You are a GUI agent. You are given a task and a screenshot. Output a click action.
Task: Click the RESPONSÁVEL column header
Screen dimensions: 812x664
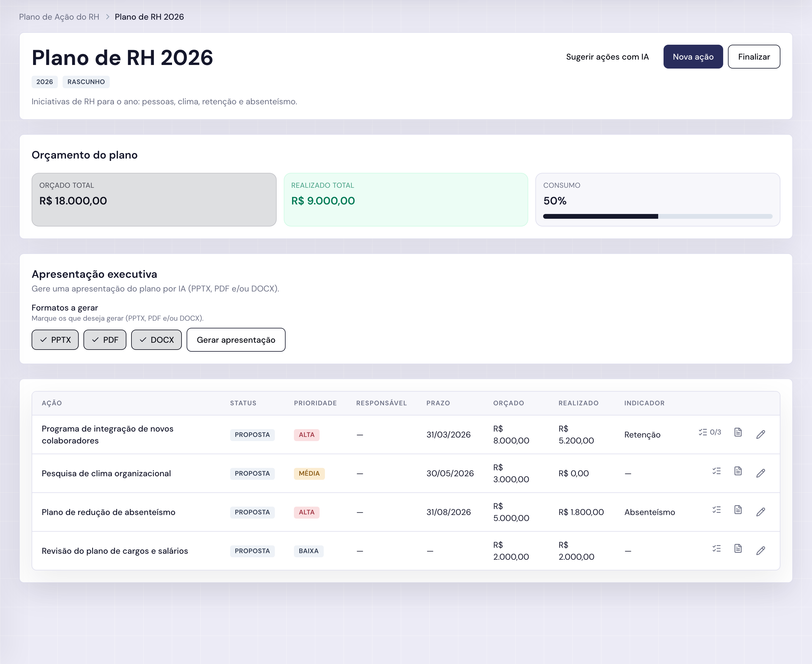[x=381, y=403]
